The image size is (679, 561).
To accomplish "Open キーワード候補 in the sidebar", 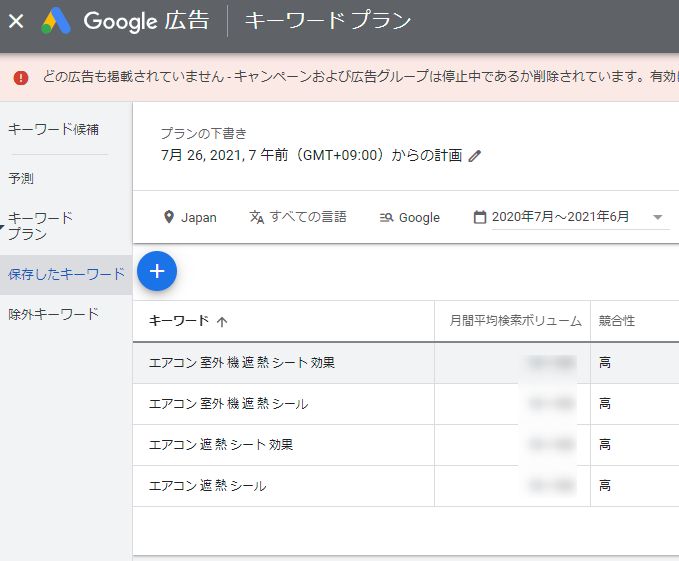I will click(53, 129).
